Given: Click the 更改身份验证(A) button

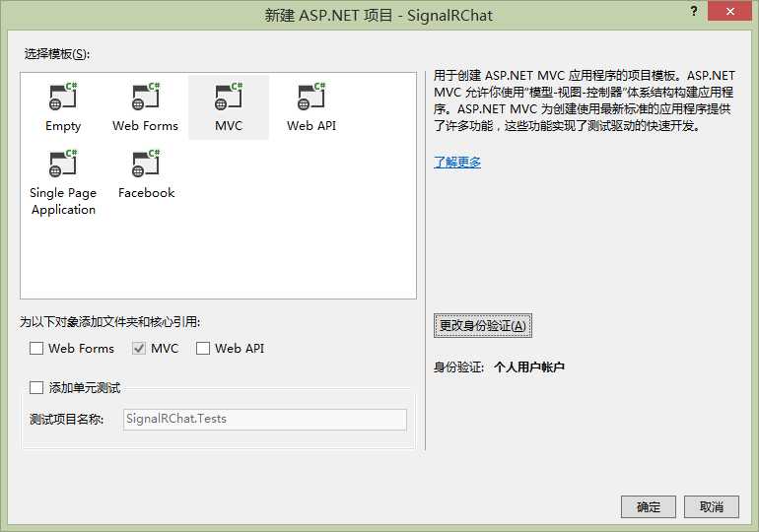Looking at the screenshot, I should click(483, 325).
